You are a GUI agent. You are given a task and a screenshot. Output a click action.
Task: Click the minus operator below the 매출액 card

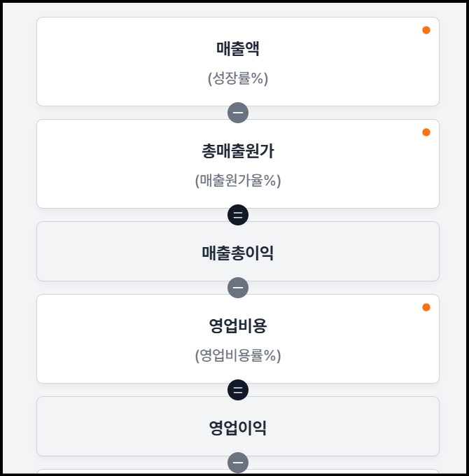pyautogui.click(x=238, y=113)
